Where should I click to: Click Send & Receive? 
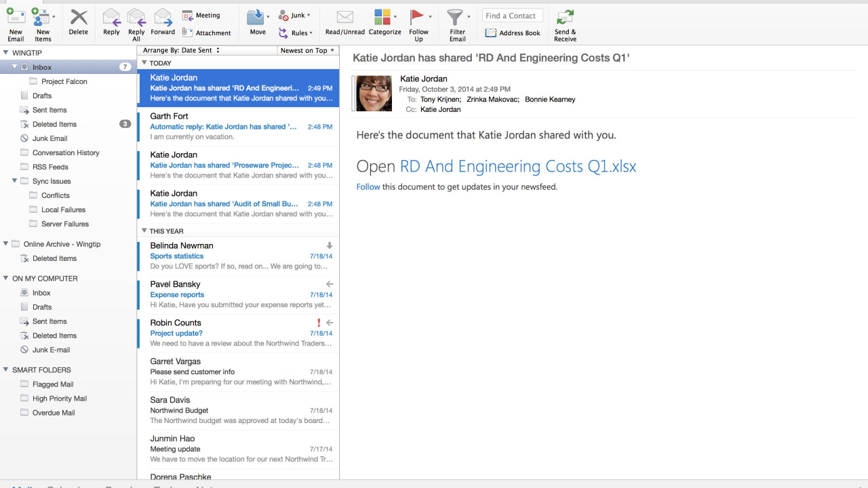(x=565, y=22)
